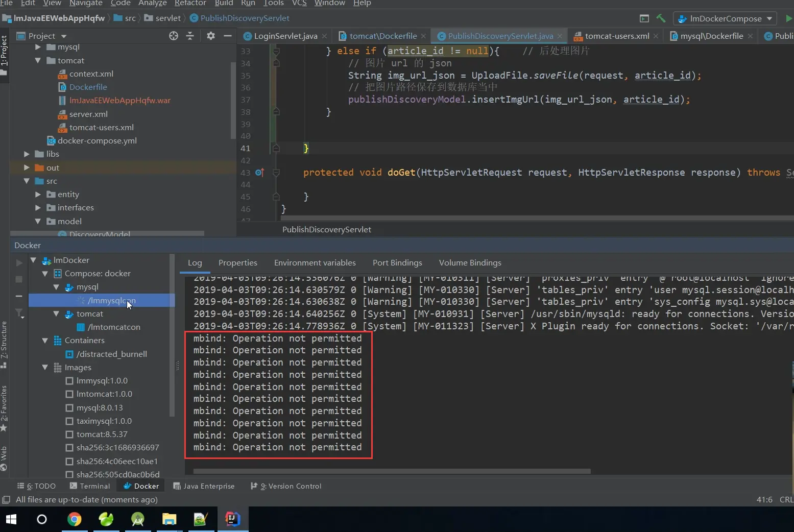Click the tomcat:8.5.37 image icon
Viewport: 794px width, 532px height.
(x=70, y=434)
